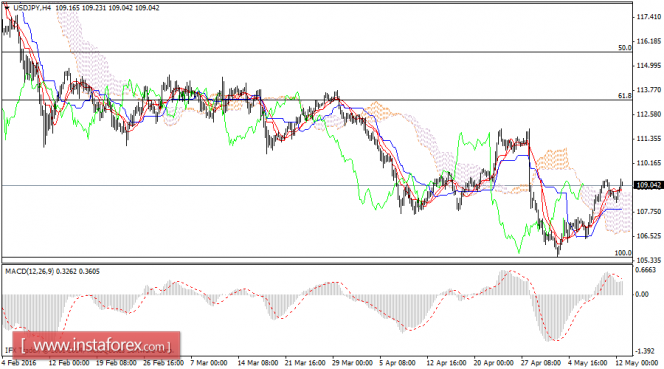The image size is (664, 369).
Task: Click the 107.750 price axis value
Action: point(648,212)
